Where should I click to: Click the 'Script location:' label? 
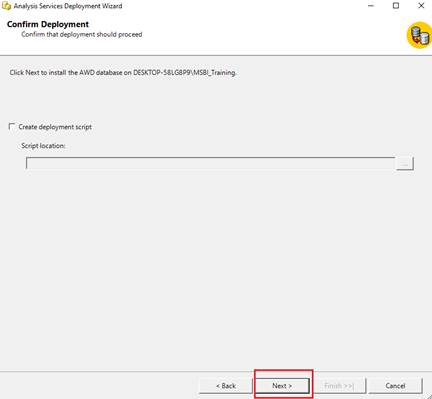point(43,146)
